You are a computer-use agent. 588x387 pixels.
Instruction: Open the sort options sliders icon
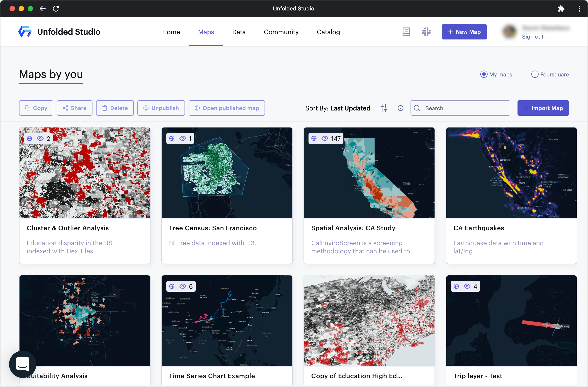384,108
